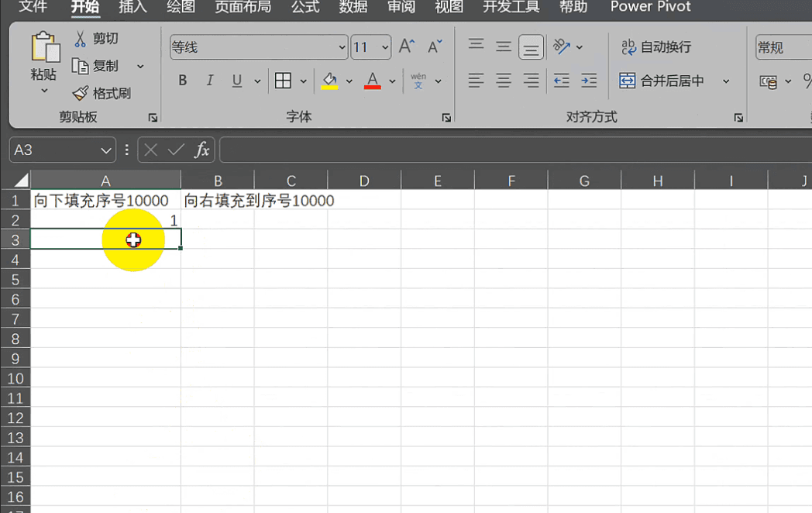
Task: Switch to the 公式 Formulas tab
Action: pyautogui.click(x=305, y=7)
